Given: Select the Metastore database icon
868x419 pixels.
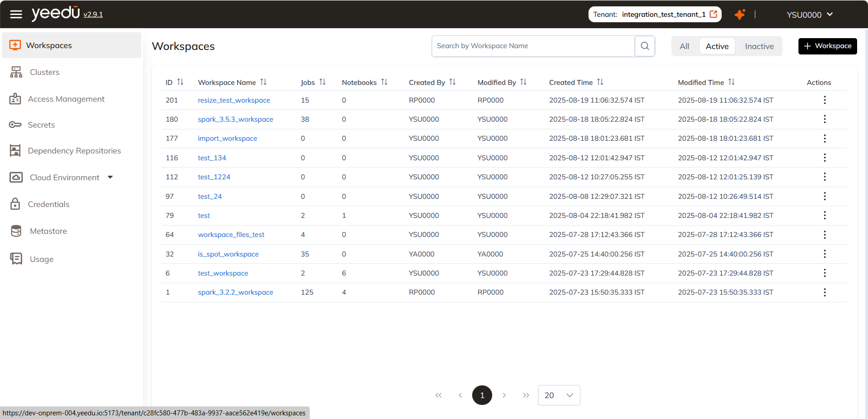Looking at the screenshot, I should [x=15, y=231].
